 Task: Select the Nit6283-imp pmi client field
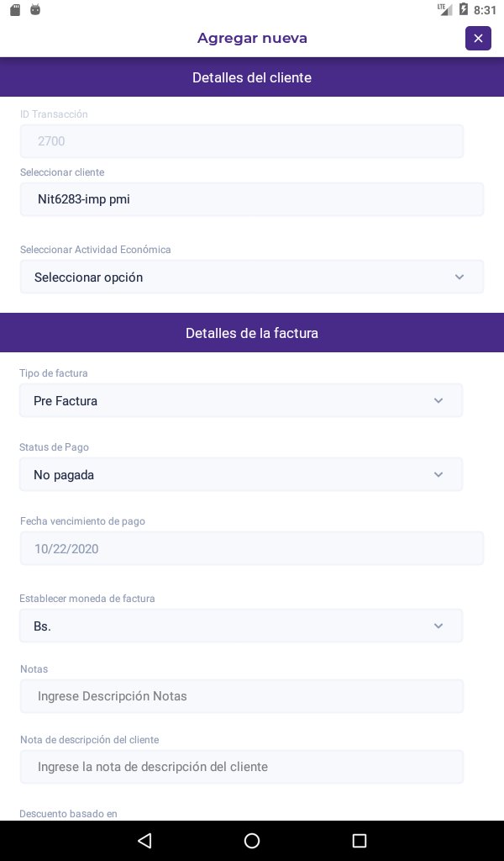click(x=252, y=200)
